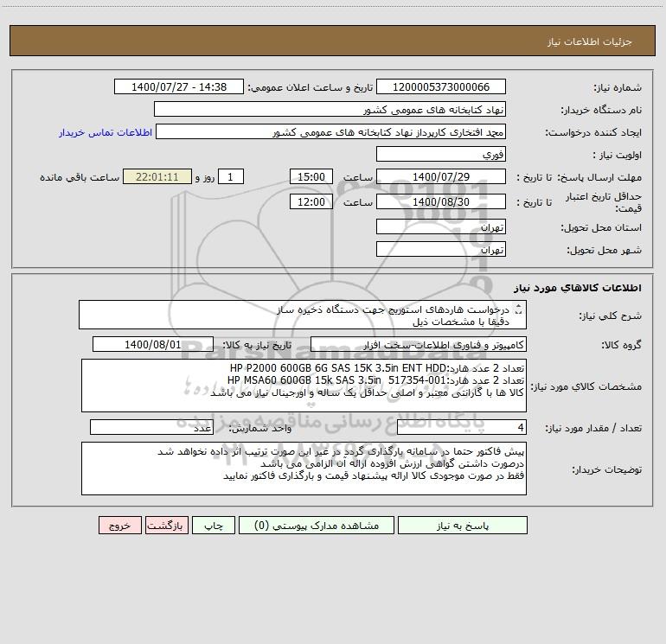The image size is (666, 644).
Task: Click the remaining days field showing 1
Action: coord(231,176)
